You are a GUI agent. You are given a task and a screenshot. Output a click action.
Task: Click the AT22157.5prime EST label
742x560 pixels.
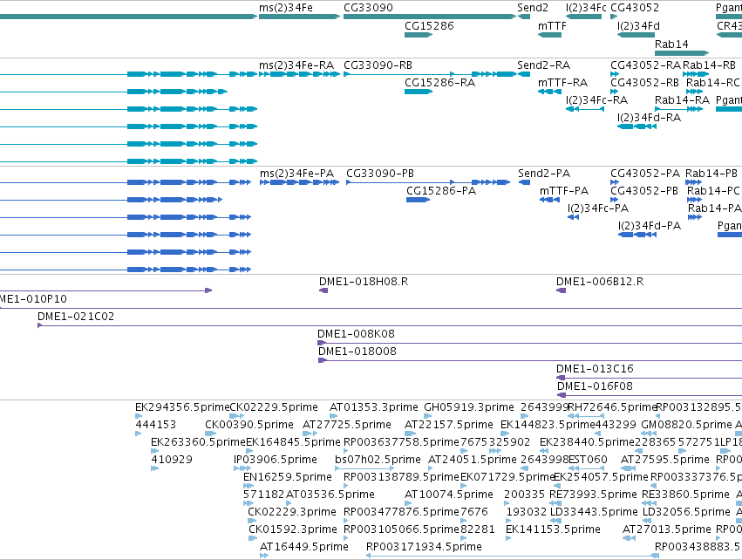tap(449, 425)
